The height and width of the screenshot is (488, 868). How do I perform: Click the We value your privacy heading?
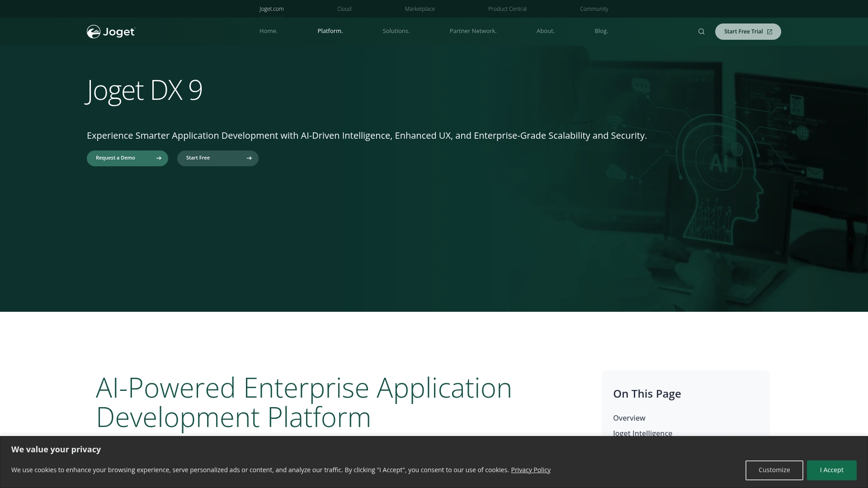56,449
